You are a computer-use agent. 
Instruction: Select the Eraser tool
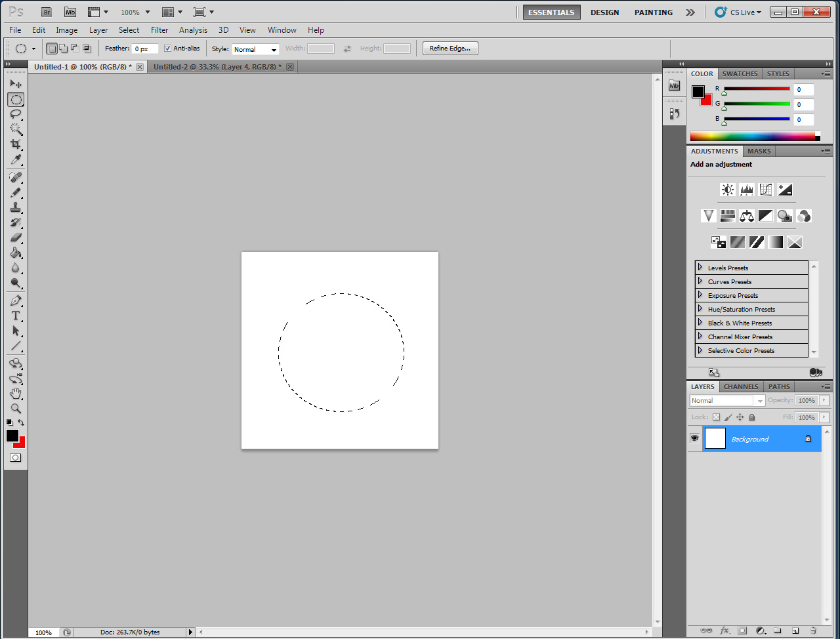16,237
